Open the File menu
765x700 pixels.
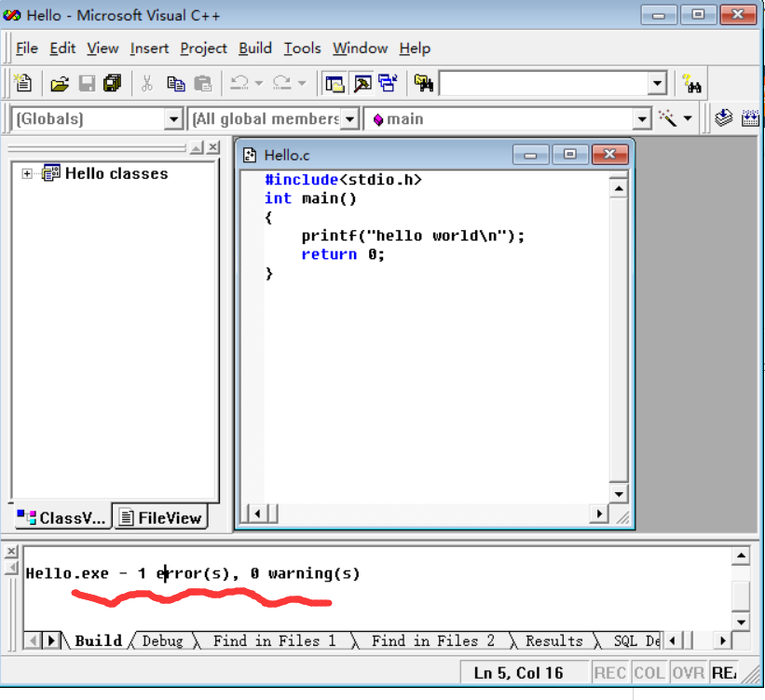(x=26, y=48)
